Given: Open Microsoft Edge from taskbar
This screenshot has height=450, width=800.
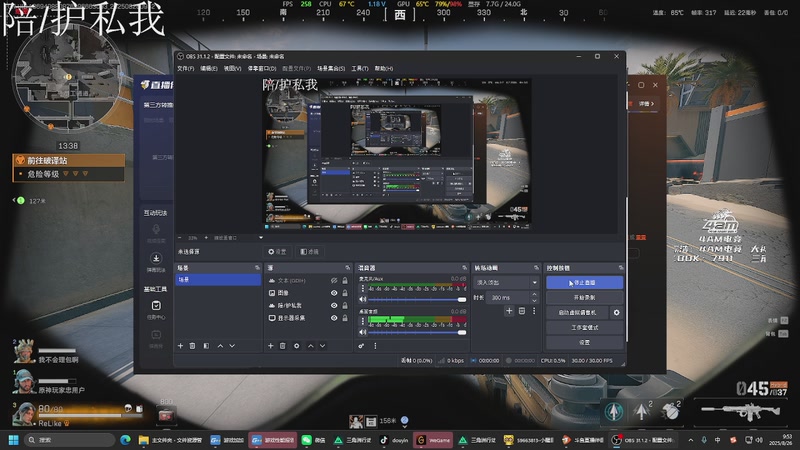Looking at the screenshot, I should tap(126, 440).
